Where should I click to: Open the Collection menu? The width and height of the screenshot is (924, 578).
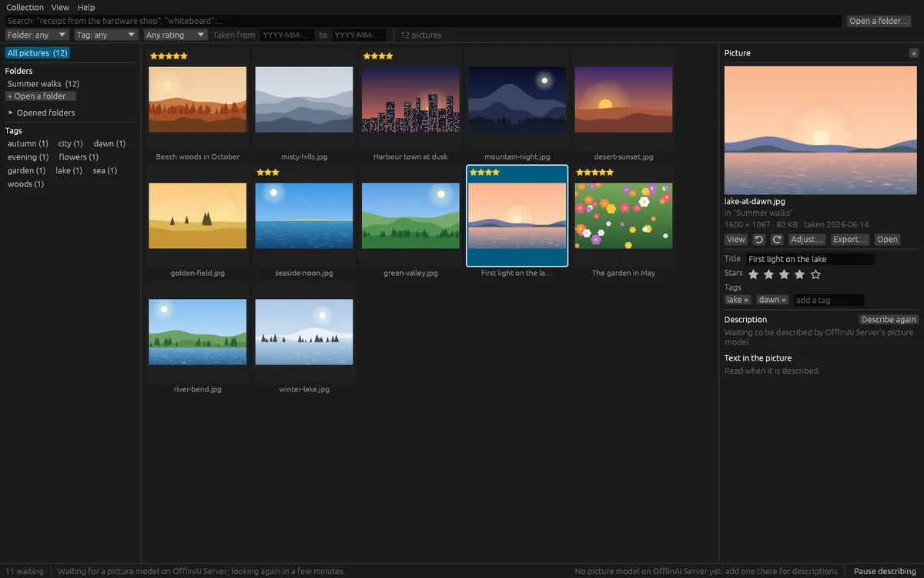pos(25,7)
